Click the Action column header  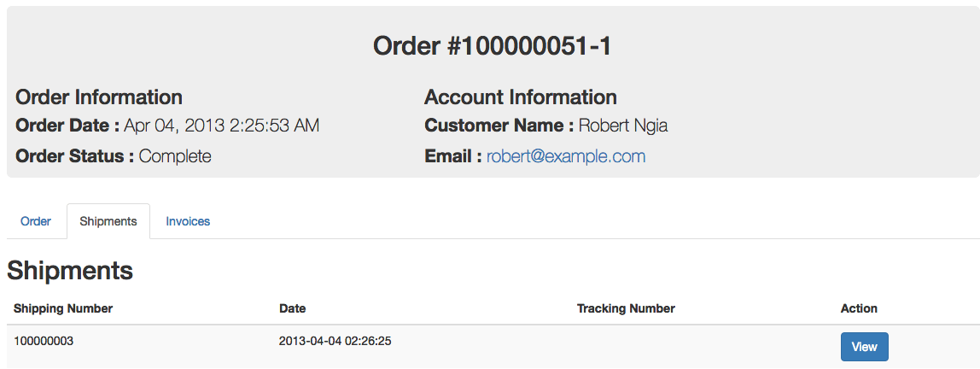coord(859,308)
